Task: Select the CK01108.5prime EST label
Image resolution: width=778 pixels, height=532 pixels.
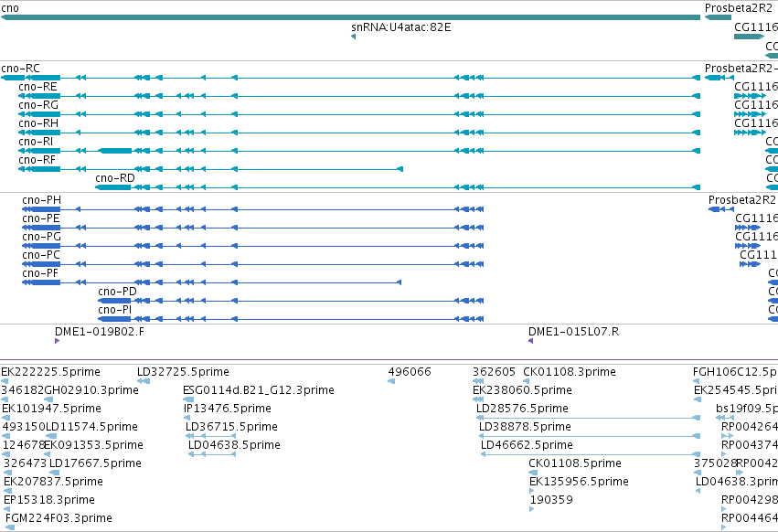Action: pyautogui.click(x=575, y=463)
